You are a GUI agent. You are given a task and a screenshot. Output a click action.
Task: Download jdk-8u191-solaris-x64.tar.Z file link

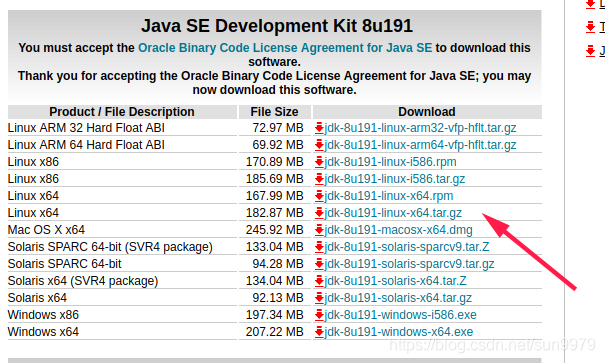tap(396, 280)
